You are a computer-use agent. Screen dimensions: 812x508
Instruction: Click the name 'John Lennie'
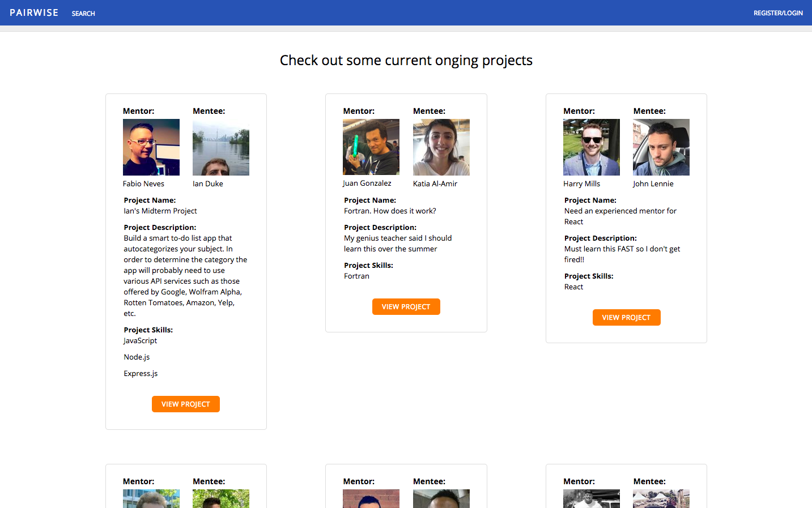(653, 183)
